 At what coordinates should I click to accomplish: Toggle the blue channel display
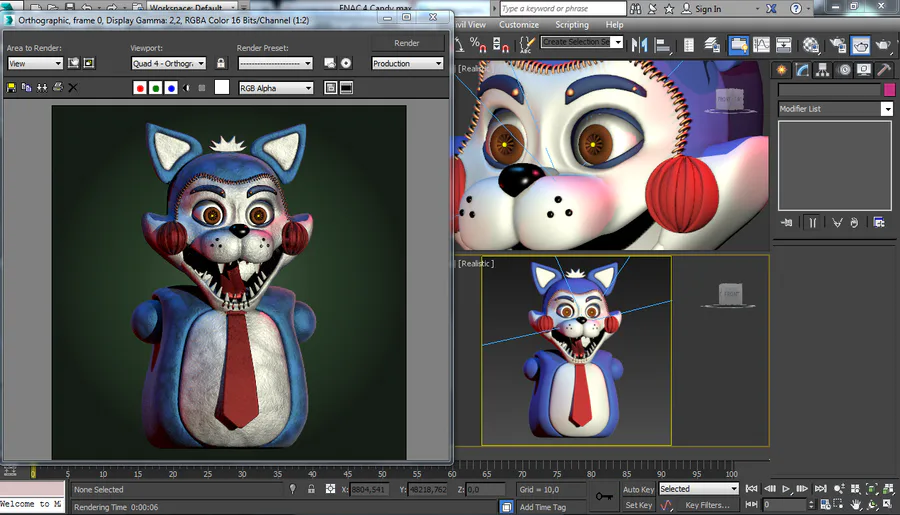[171, 88]
